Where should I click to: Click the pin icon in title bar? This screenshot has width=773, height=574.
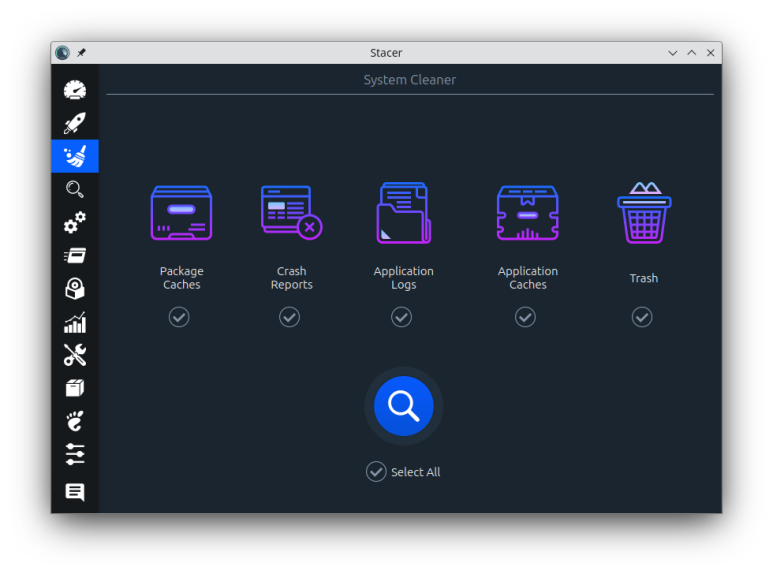[x=81, y=52]
